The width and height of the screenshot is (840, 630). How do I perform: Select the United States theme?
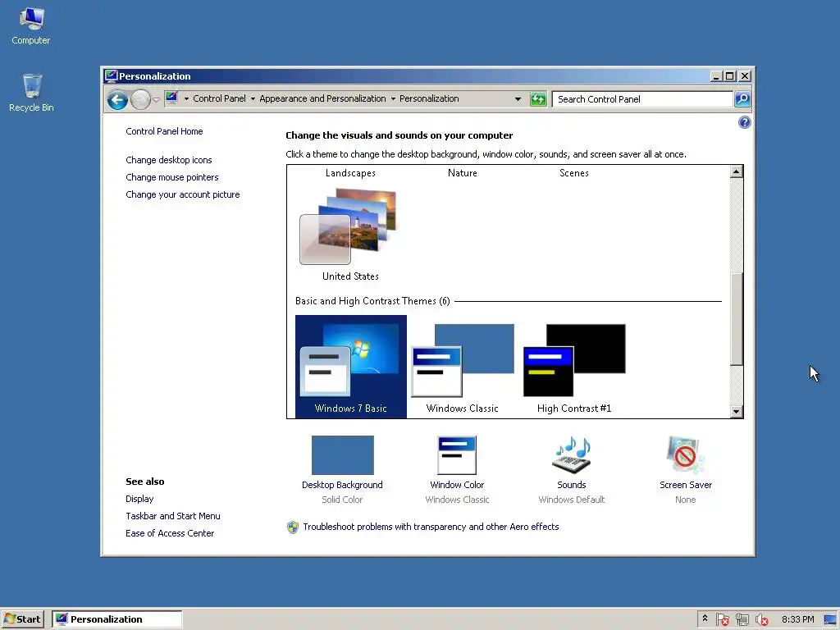pos(350,233)
